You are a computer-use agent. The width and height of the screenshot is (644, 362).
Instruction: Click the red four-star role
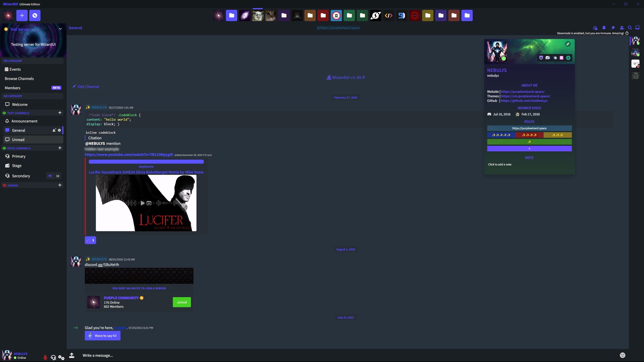529,135
